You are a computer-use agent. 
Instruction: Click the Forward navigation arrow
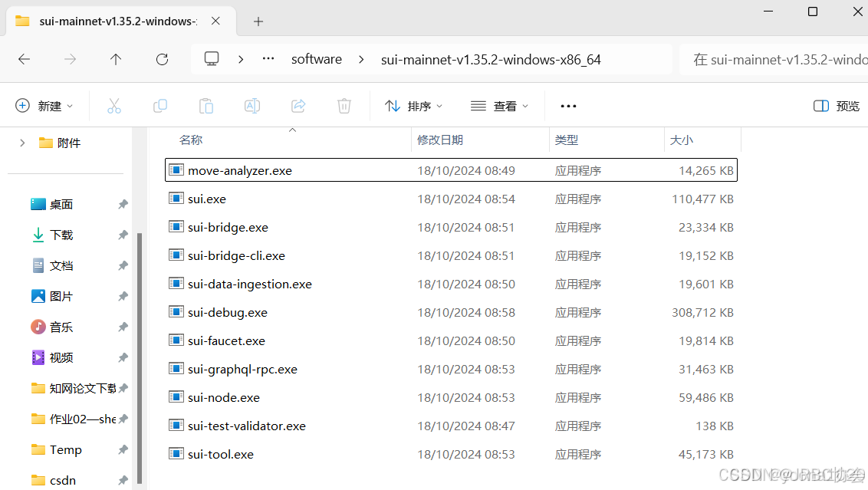tap(70, 59)
